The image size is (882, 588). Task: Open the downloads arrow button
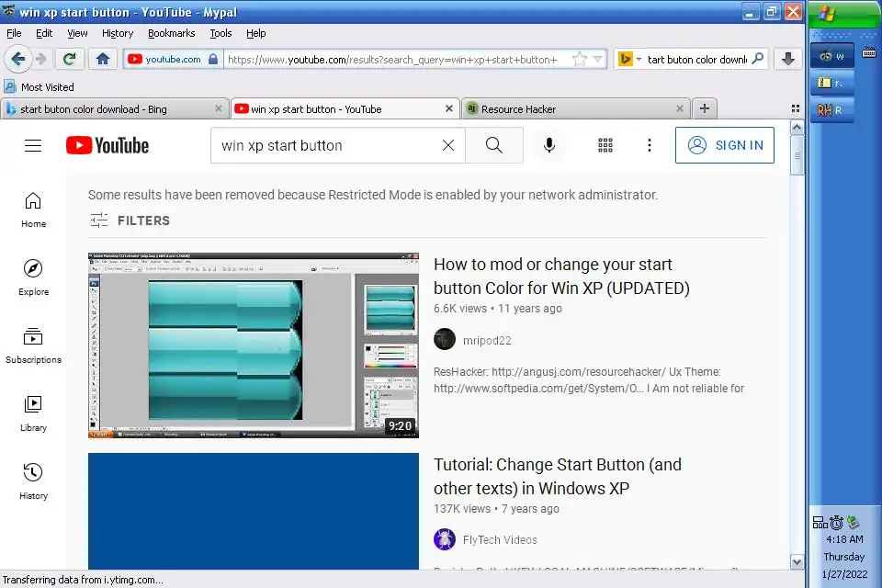pos(788,59)
